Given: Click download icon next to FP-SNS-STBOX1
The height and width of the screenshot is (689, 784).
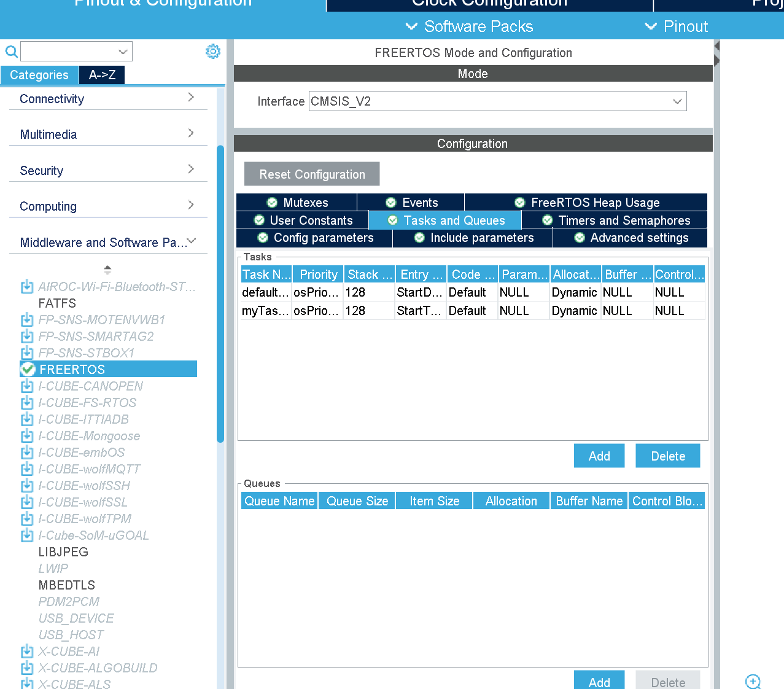Looking at the screenshot, I should point(27,353).
